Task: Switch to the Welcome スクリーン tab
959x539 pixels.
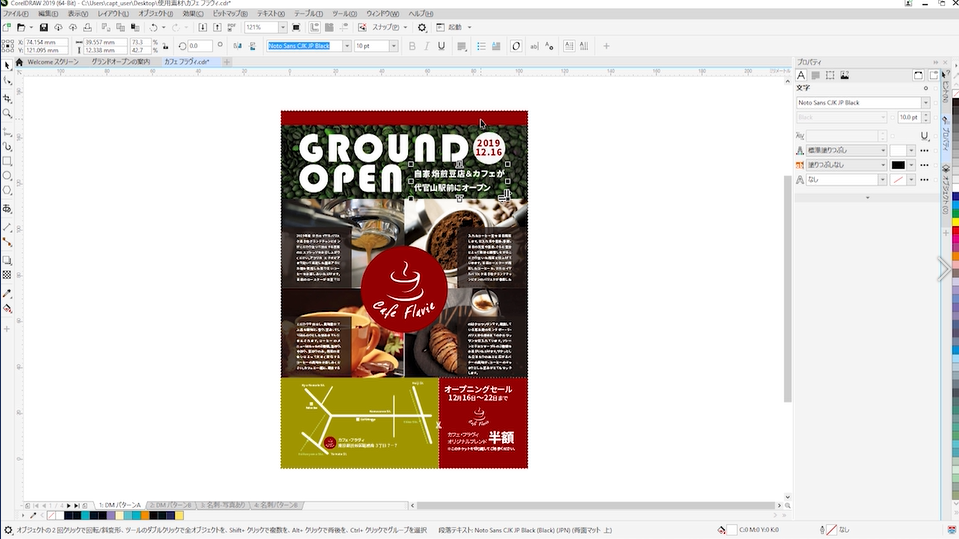Action: 52,62
